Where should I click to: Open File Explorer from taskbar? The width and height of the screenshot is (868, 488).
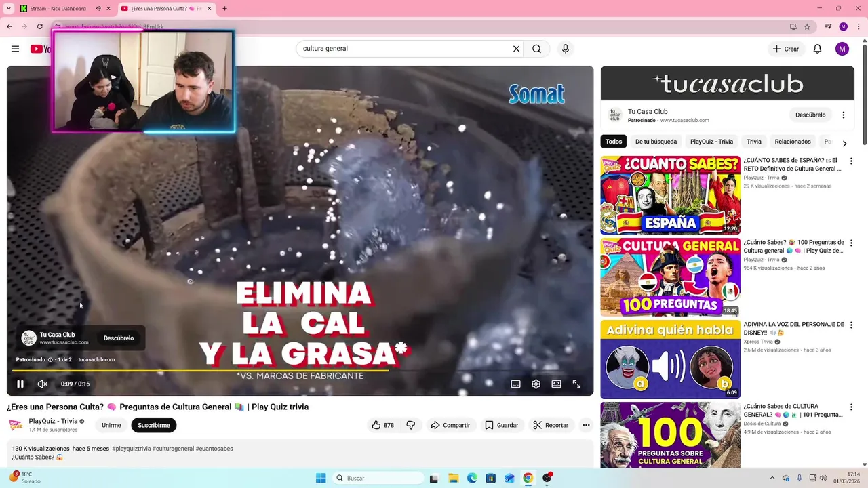[x=453, y=478]
